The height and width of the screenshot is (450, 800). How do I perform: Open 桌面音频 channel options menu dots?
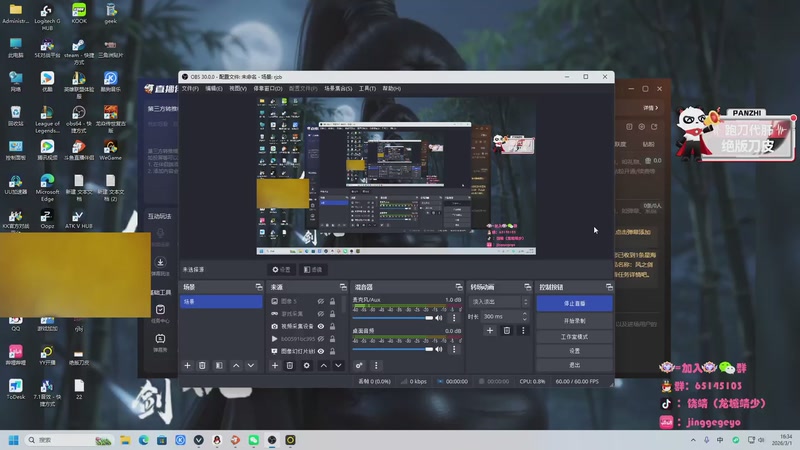point(454,349)
